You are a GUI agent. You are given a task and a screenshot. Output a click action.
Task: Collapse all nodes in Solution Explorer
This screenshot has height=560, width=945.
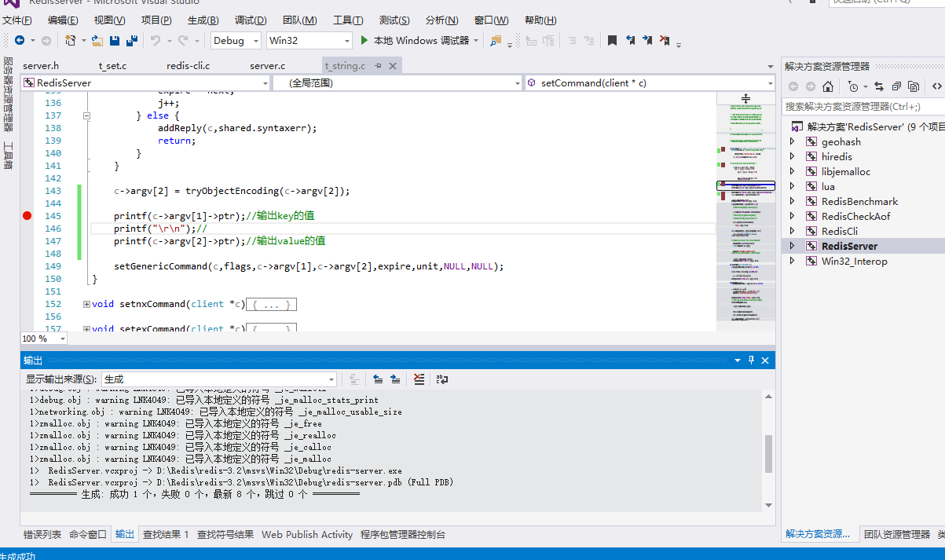[x=896, y=86]
